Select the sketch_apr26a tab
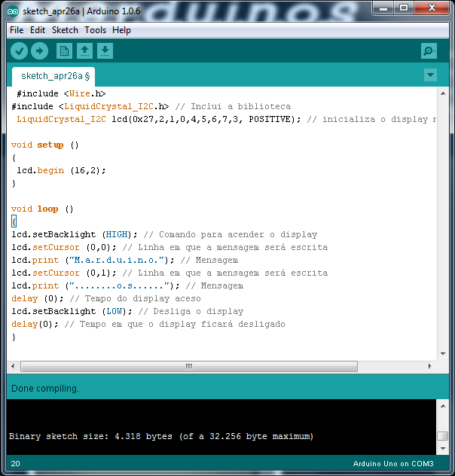 coord(53,76)
